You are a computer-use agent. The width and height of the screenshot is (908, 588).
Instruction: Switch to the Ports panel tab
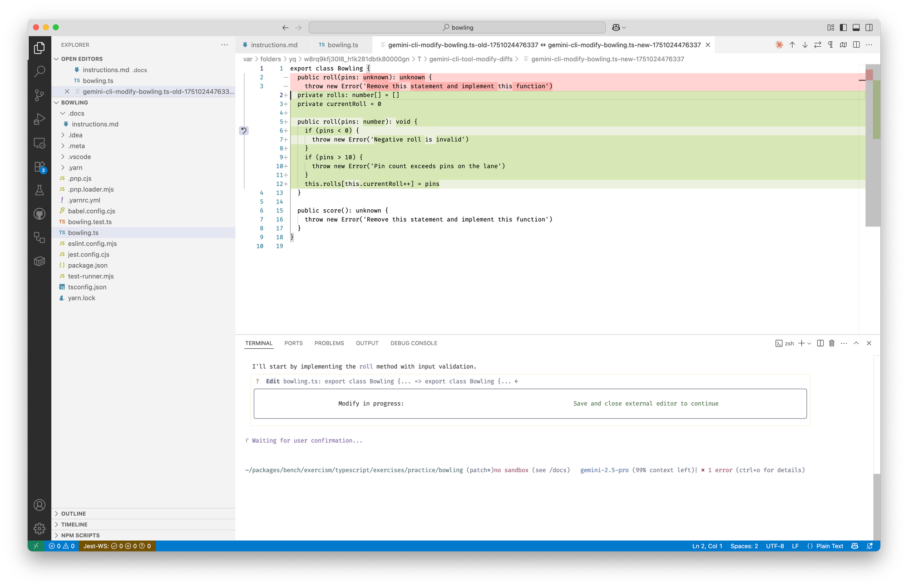pos(293,343)
